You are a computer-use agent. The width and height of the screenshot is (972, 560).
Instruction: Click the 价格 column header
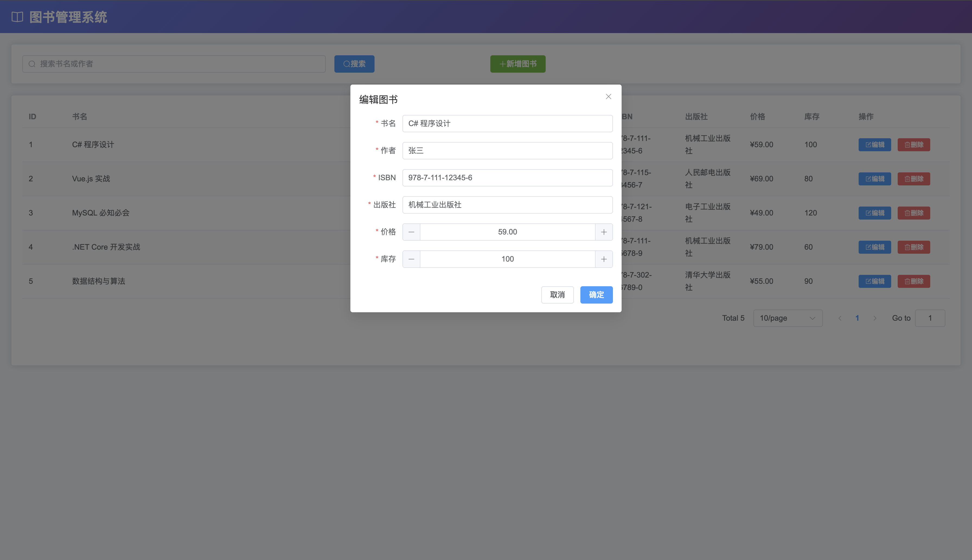[x=757, y=117]
